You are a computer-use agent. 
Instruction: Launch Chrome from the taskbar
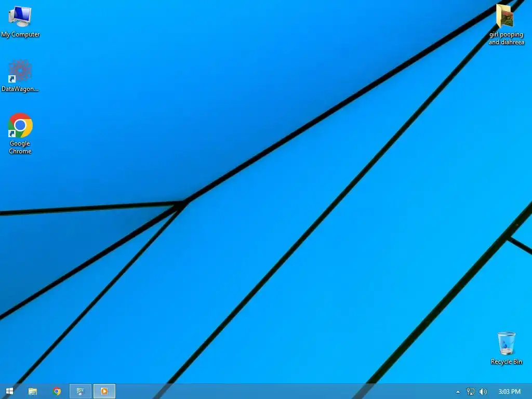[x=57, y=391]
